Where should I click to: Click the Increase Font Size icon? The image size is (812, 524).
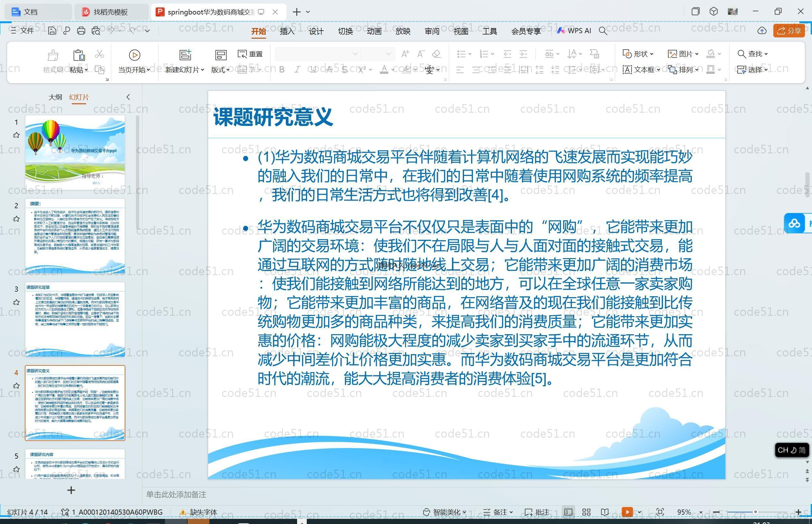point(405,54)
